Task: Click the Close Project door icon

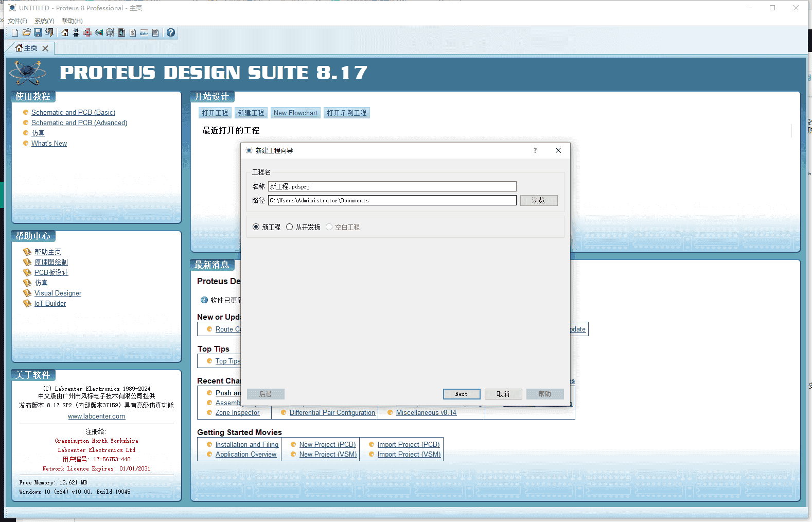Action: coord(49,32)
